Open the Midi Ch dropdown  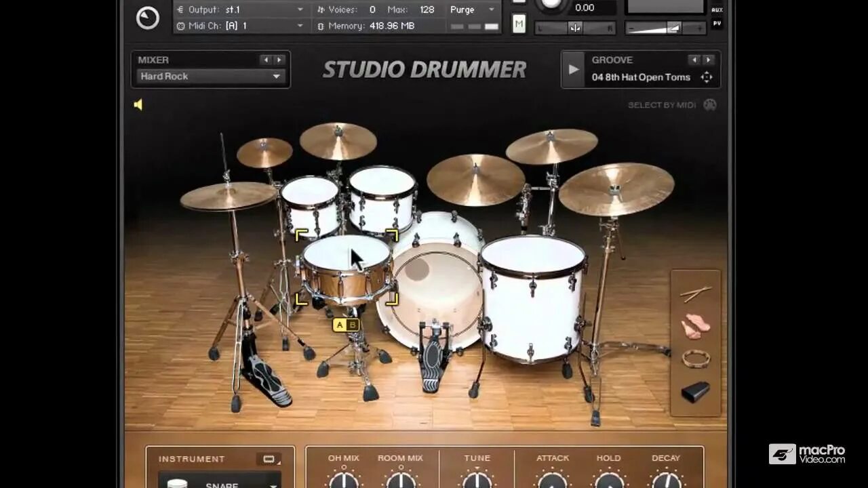pos(241,26)
